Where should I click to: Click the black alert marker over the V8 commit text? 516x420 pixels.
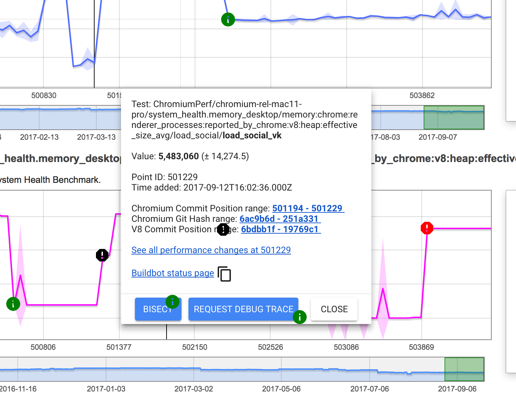point(223,229)
